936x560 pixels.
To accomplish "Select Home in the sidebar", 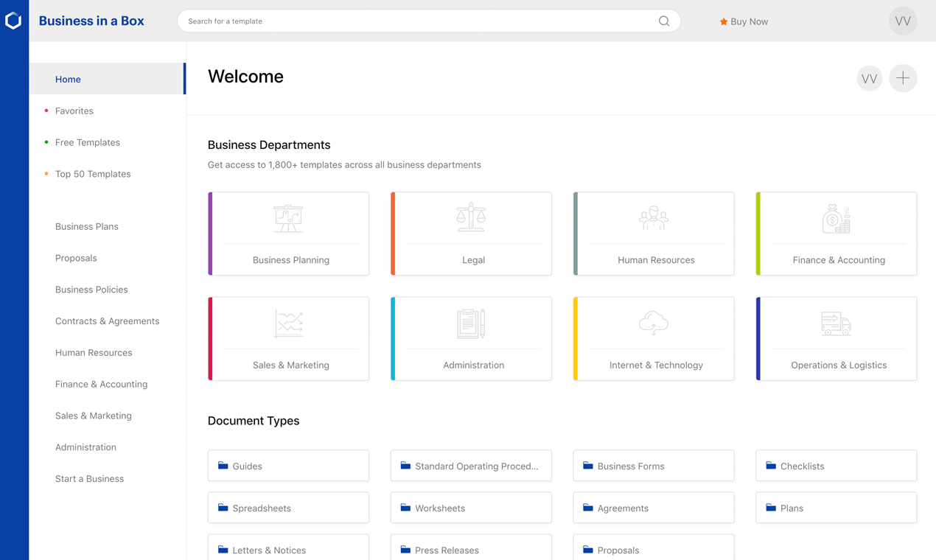I will [x=107, y=79].
